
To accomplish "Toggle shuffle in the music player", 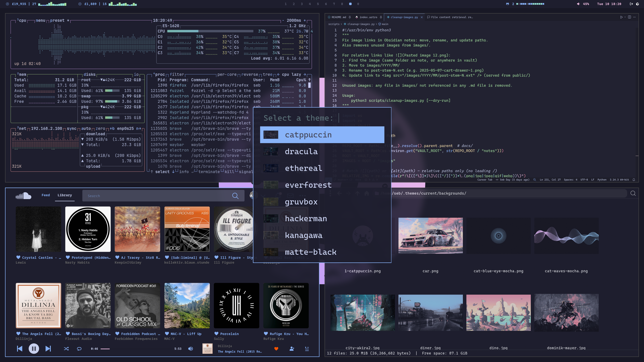I will pos(66,349).
